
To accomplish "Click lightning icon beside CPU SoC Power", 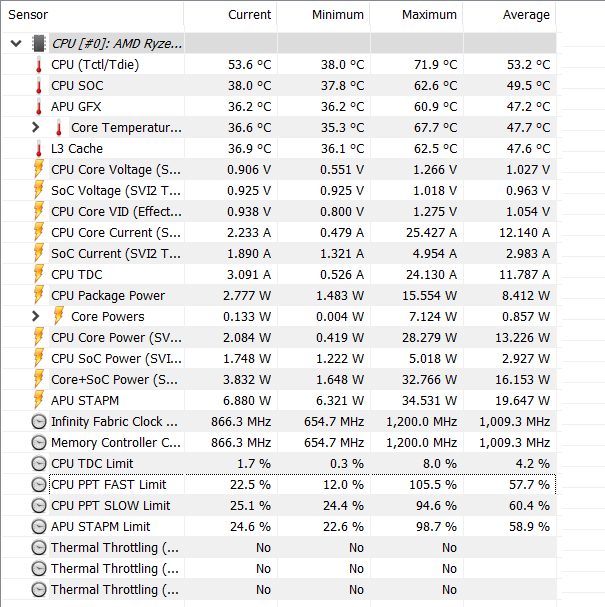I will coord(39,358).
